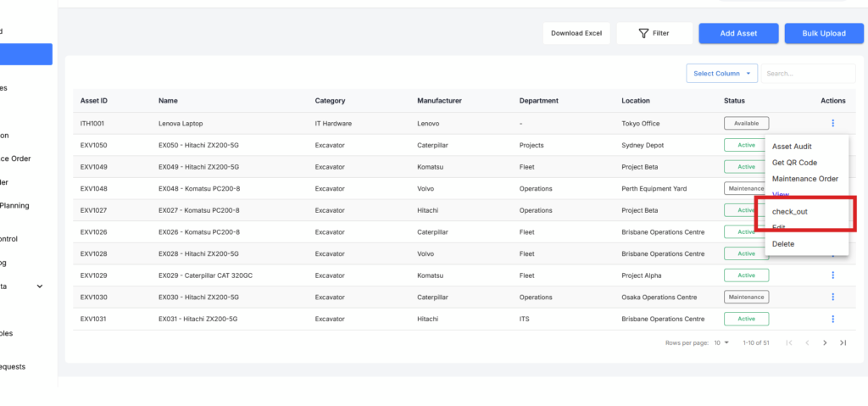868x406 pixels.
Task: Click the Category column header
Action: [x=330, y=101]
